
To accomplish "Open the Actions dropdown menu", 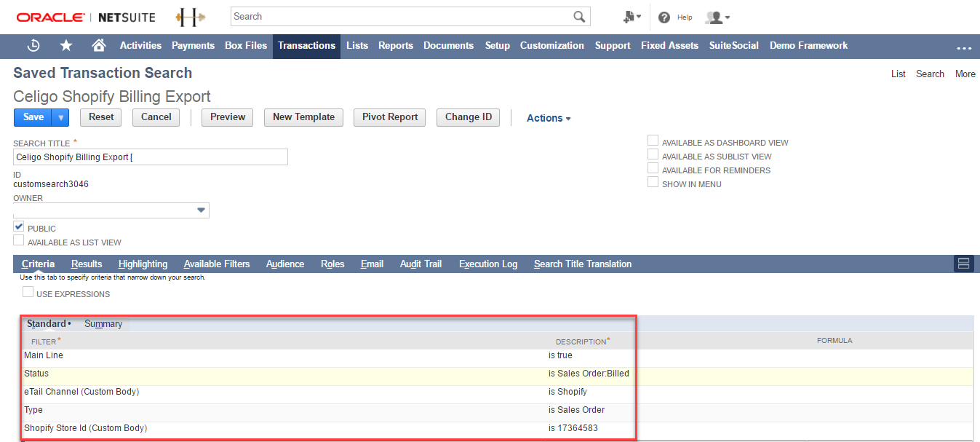I will point(549,118).
